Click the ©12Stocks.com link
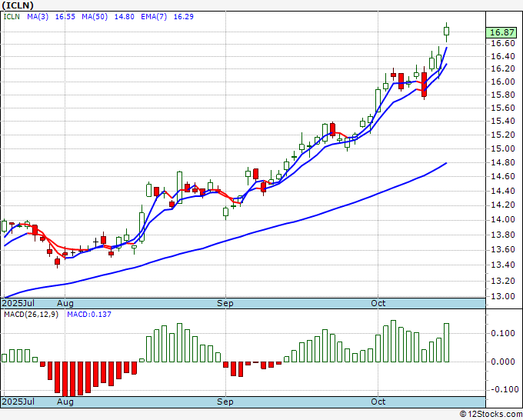The height and width of the screenshot is (420, 523). (491, 414)
